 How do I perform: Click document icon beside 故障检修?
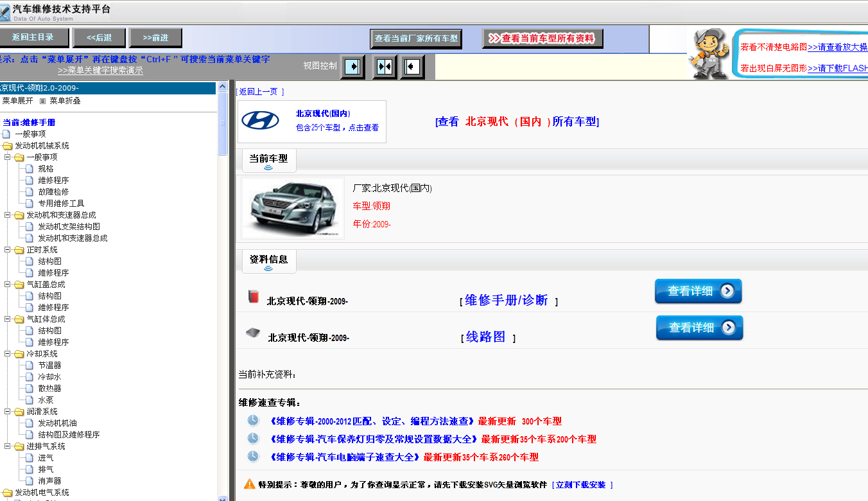(x=30, y=192)
